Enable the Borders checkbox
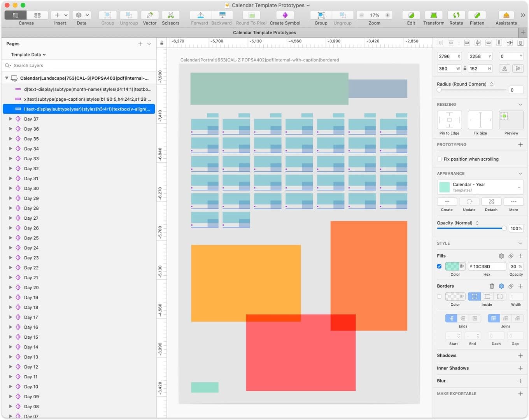 coord(440,296)
